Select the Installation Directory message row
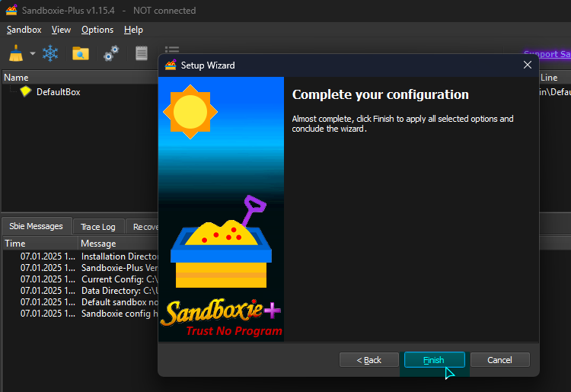This screenshot has width=571, height=392. pyautogui.click(x=81, y=257)
